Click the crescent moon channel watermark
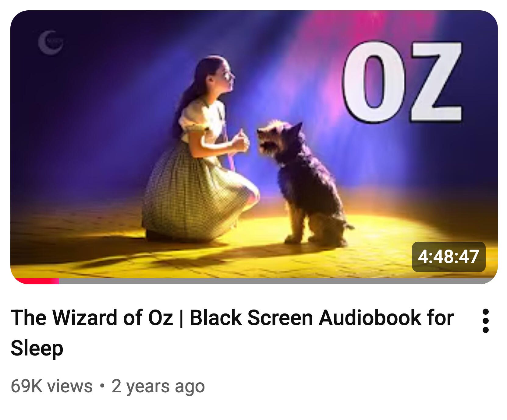 tap(51, 42)
